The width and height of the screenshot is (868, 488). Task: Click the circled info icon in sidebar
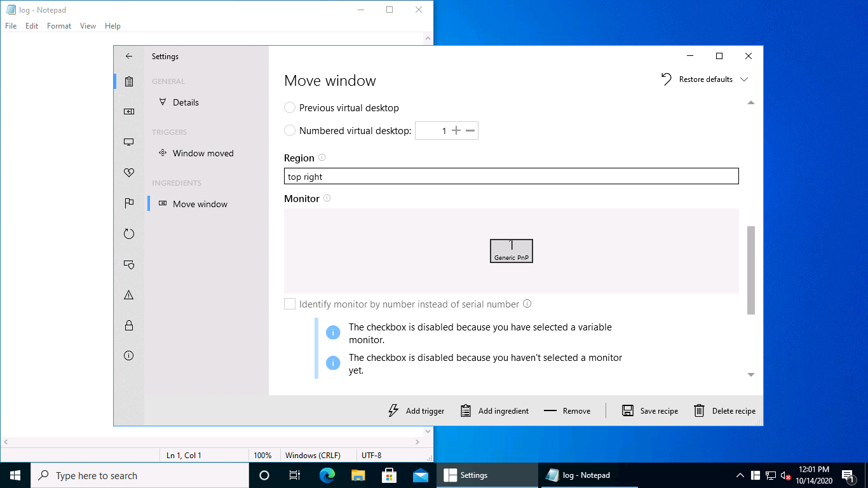(x=129, y=356)
